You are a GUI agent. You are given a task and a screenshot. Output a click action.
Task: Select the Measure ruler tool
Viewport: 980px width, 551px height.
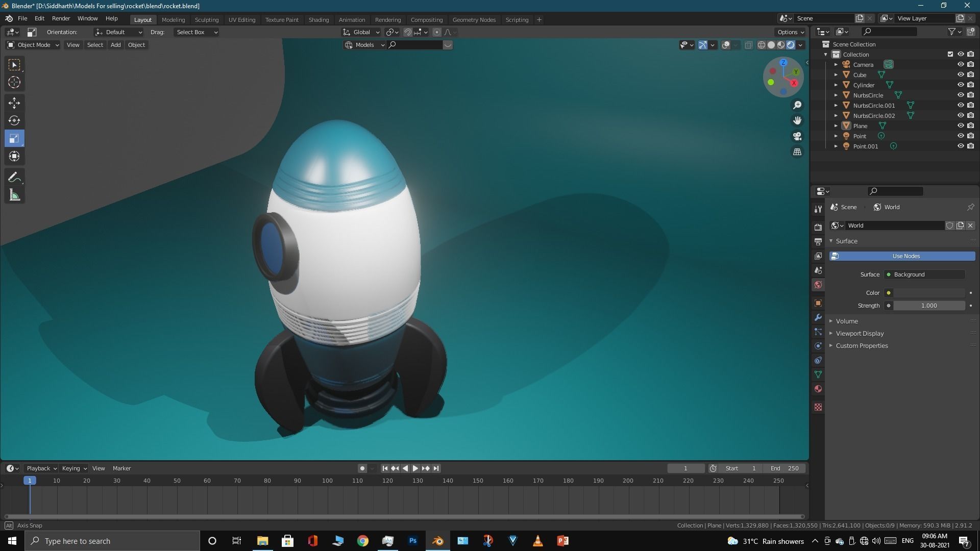click(x=14, y=195)
